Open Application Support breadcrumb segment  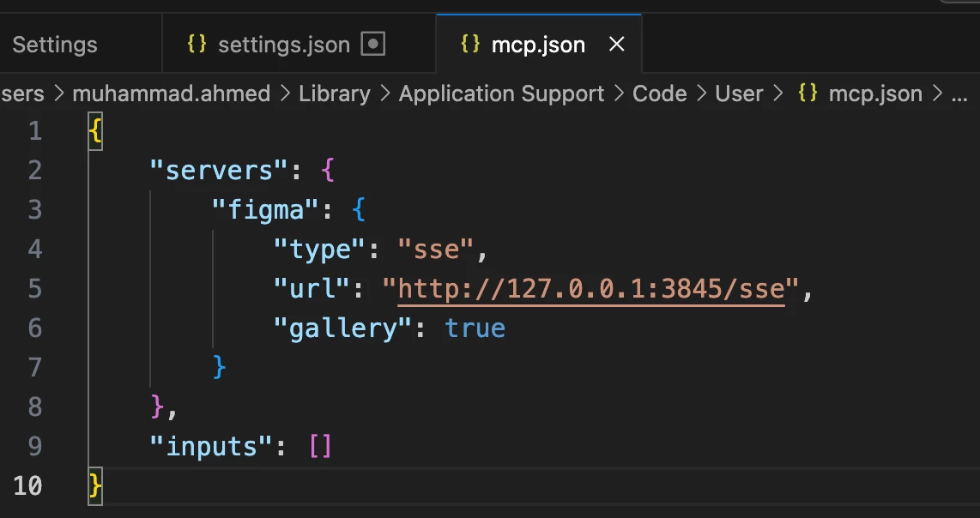click(501, 93)
